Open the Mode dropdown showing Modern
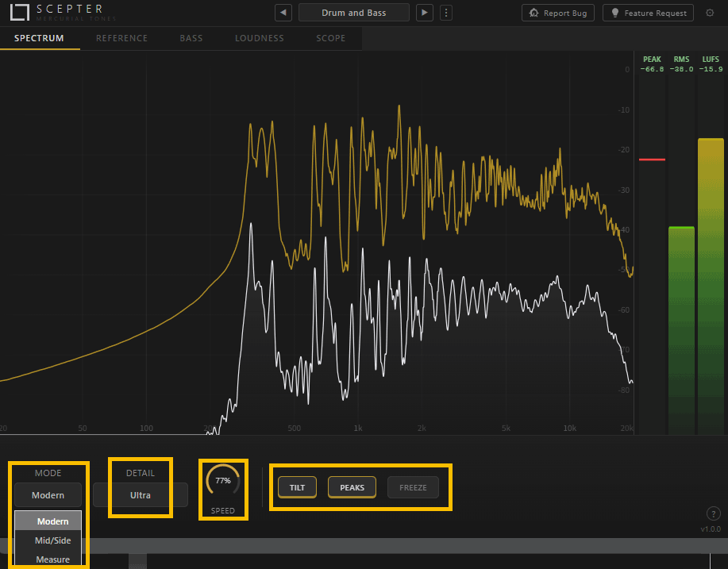This screenshot has height=569, width=728. click(48, 495)
